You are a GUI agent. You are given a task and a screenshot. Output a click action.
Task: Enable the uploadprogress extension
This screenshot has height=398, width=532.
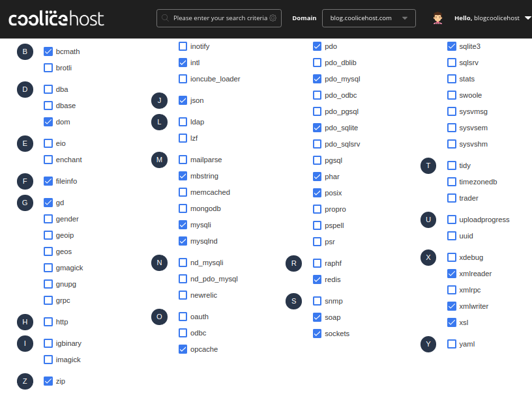click(x=452, y=220)
